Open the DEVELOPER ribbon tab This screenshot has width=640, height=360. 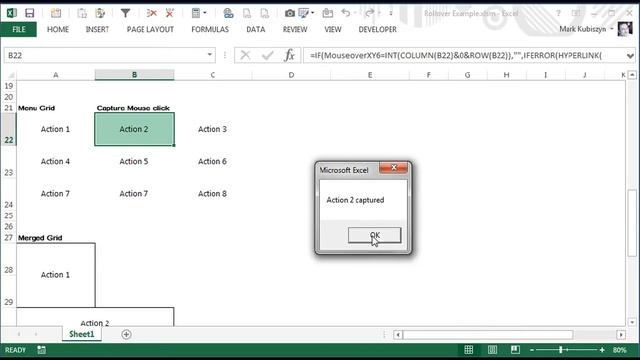[x=378, y=29]
